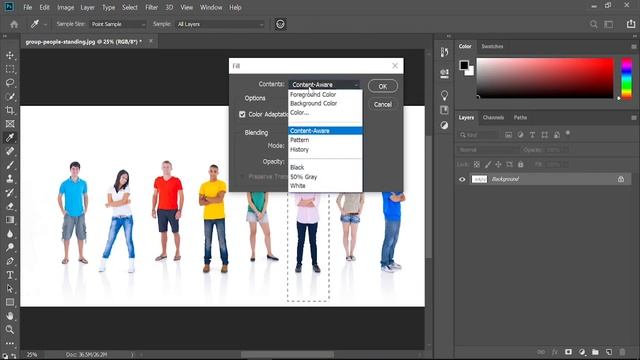Viewport: 640px width, 360px height.
Task: Select the Rectangular Marquee tool
Action: coord(10,69)
